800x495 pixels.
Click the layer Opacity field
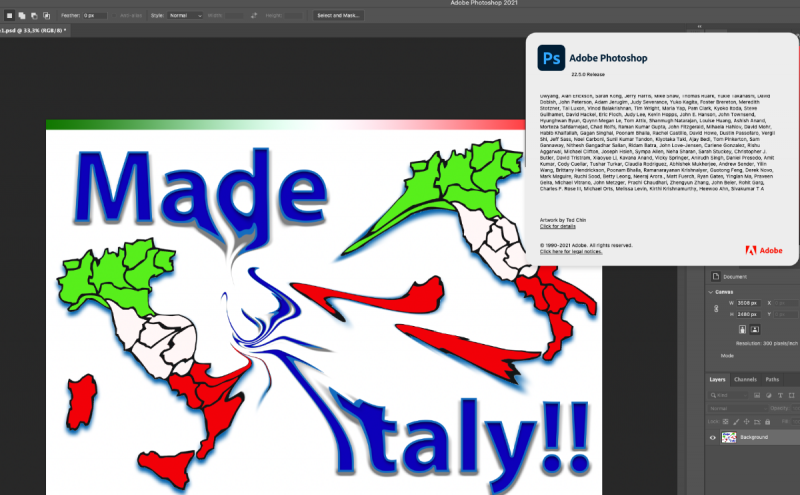[795, 408]
